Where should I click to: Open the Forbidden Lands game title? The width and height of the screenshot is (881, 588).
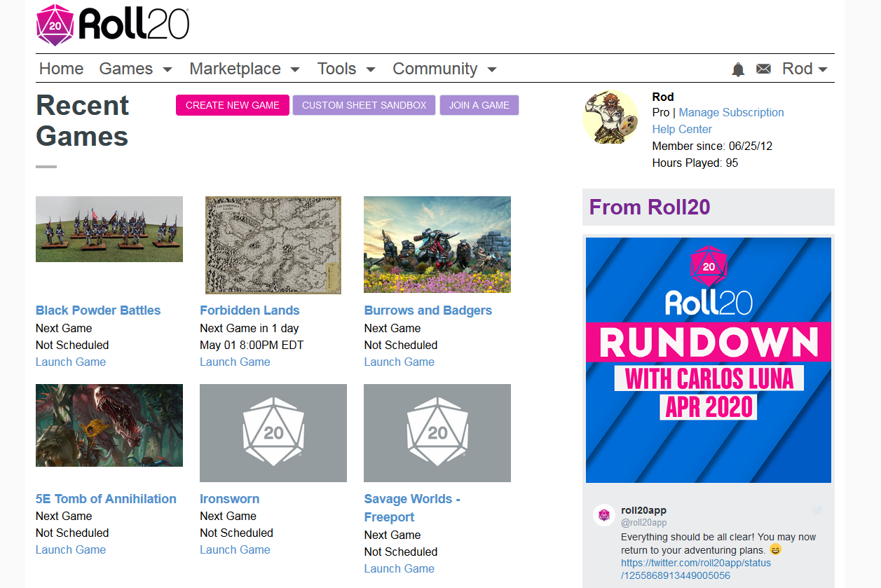tap(250, 310)
